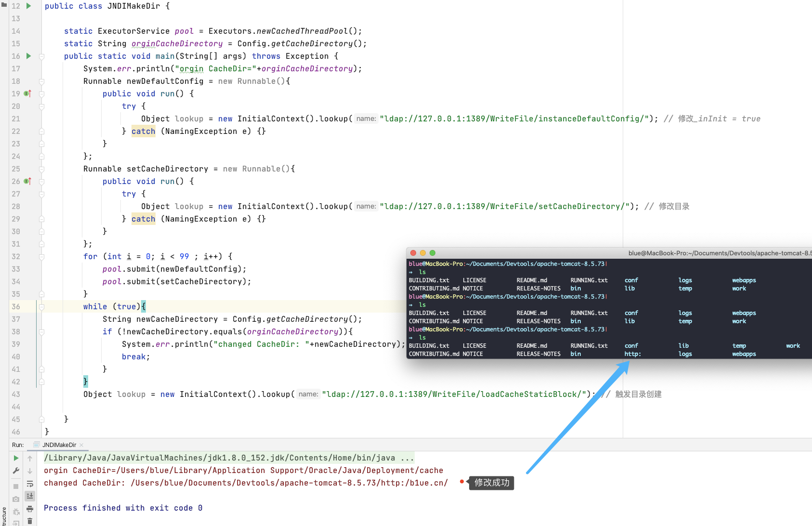
Task: Click the setCacheDirectory LDAP URL string
Action: tap(505, 206)
